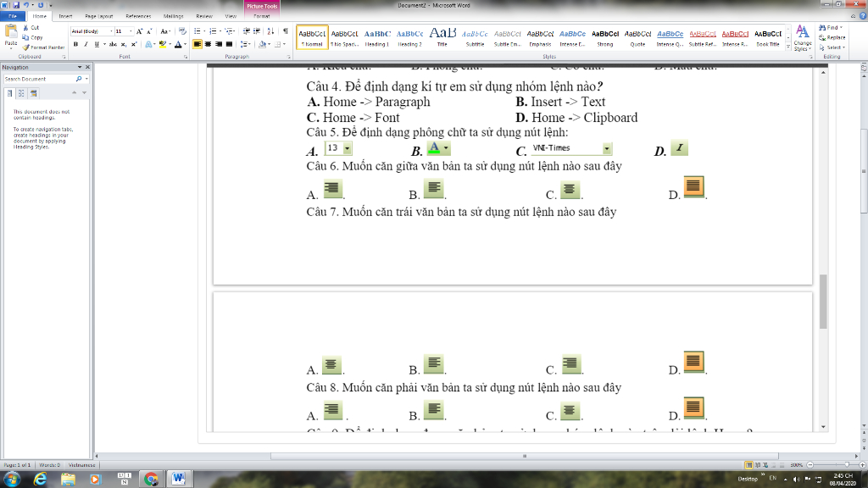Toggle Align Text Left
Screen dimensions: 868x488
point(198,44)
